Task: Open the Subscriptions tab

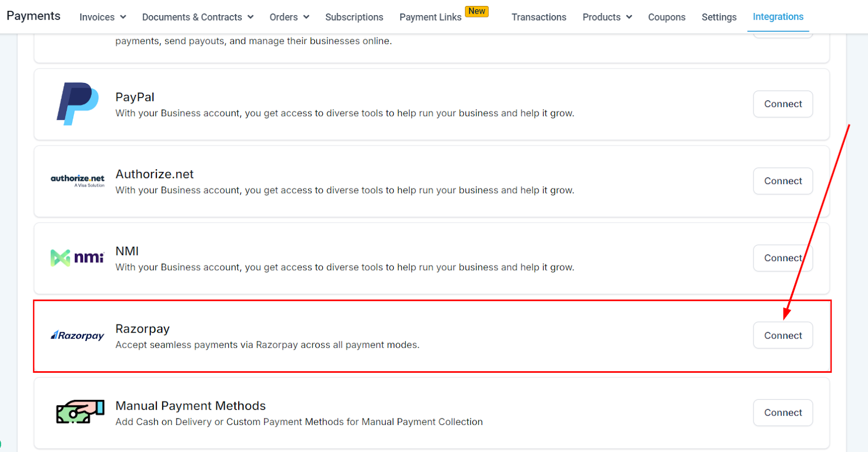Action: (354, 17)
